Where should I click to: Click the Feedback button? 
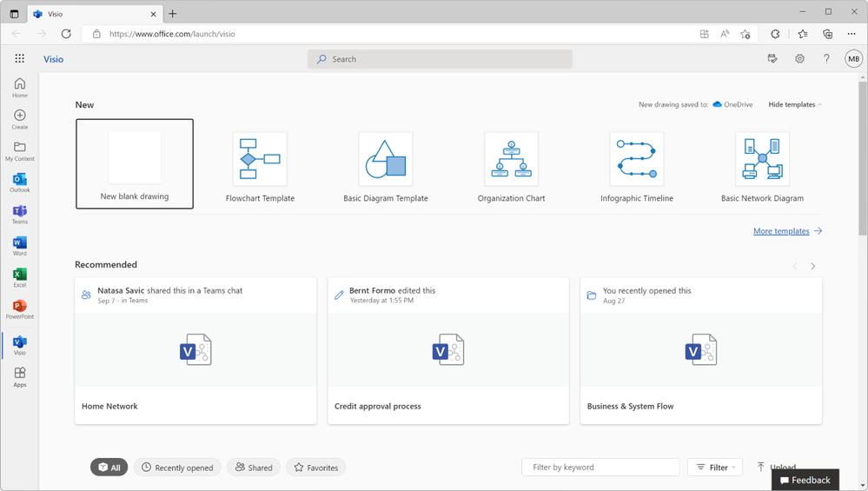click(805, 480)
